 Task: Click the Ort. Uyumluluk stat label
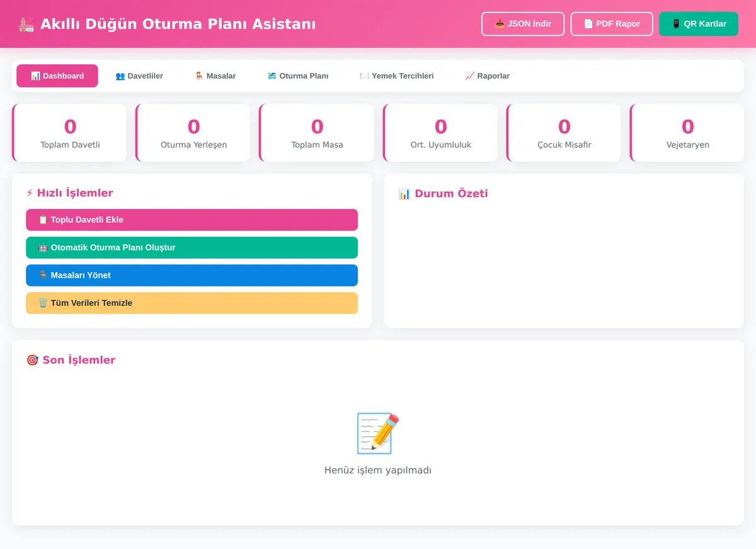(441, 145)
